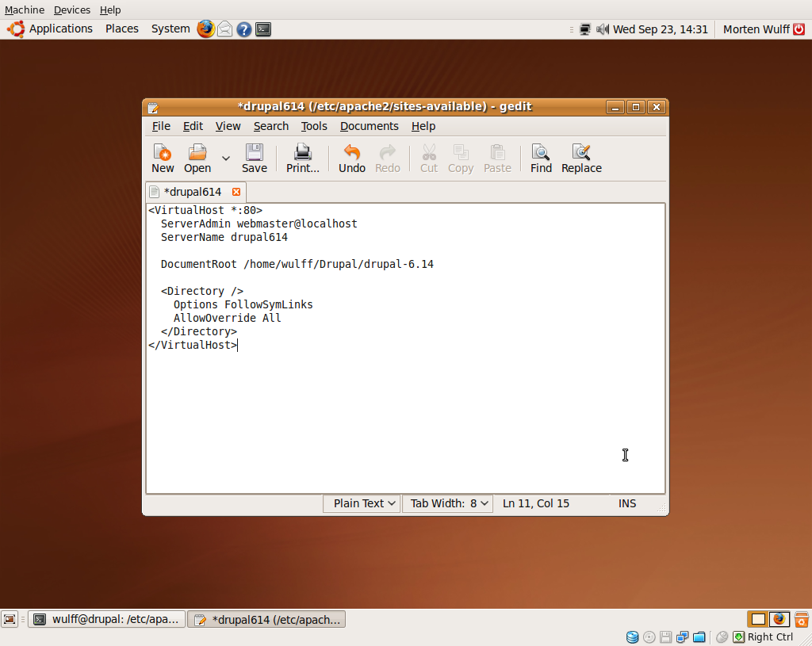Open the gedit Documents menu
Screen dimensions: 812x646
point(370,126)
